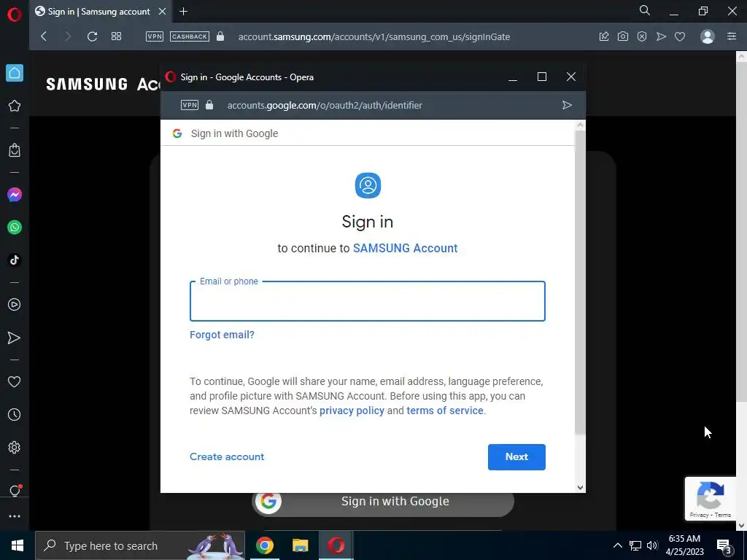The image size is (747, 560).
Task: Go back to previous page
Action: pos(44,36)
